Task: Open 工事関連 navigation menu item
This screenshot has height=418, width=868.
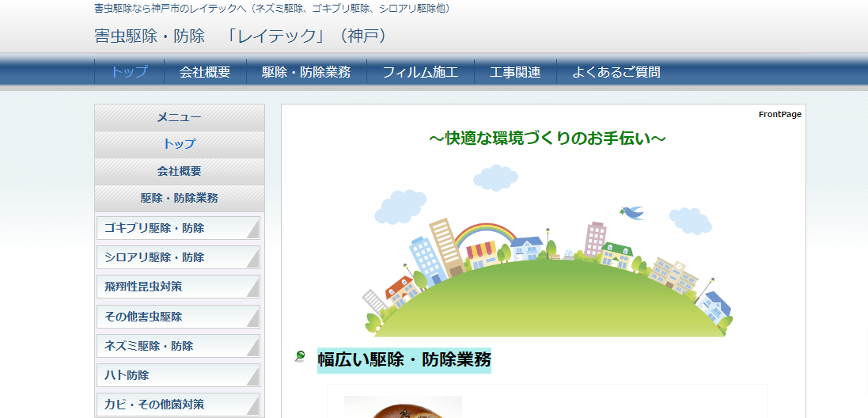Action: (x=515, y=72)
